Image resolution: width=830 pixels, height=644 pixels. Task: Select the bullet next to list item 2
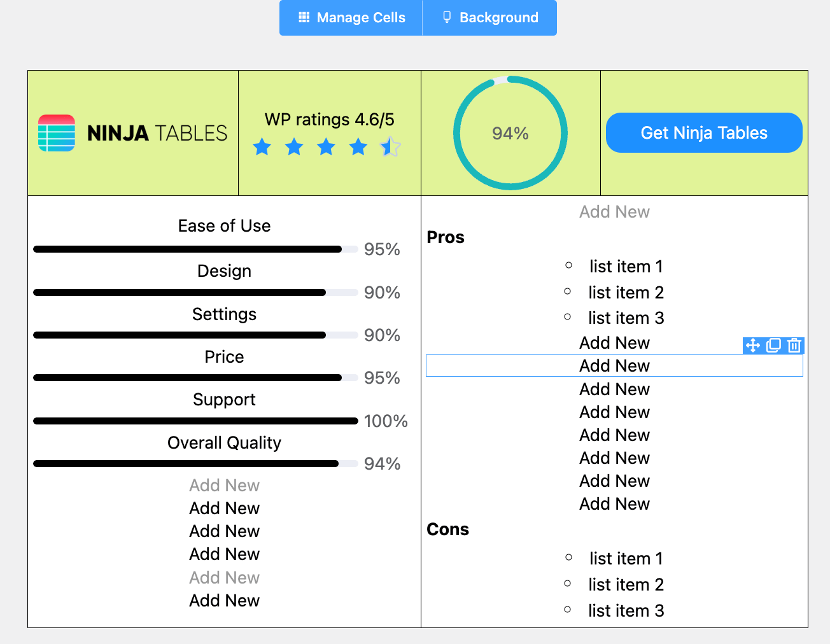(567, 291)
